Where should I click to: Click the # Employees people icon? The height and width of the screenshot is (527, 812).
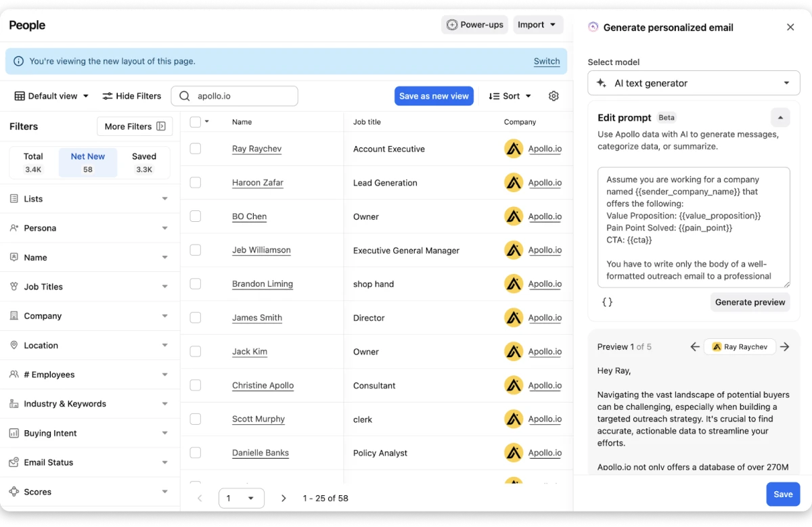pos(14,374)
